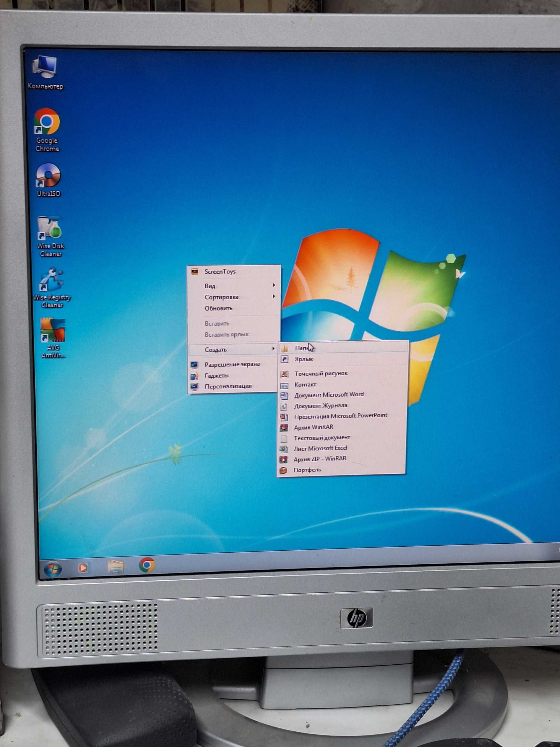Click Обновить in the context menu
The image size is (560, 747).
(x=234, y=308)
